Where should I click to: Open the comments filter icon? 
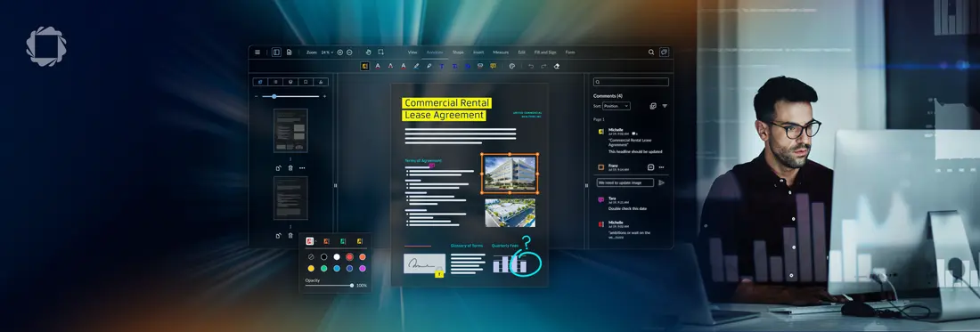click(x=665, y=106)
